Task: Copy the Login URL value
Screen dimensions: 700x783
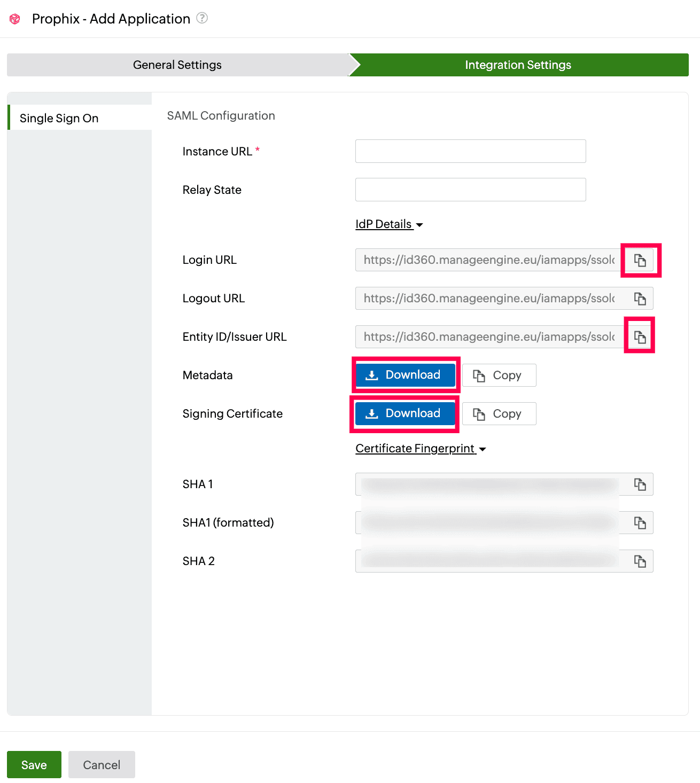Action: pyautogui.click(x=640, y=260)
